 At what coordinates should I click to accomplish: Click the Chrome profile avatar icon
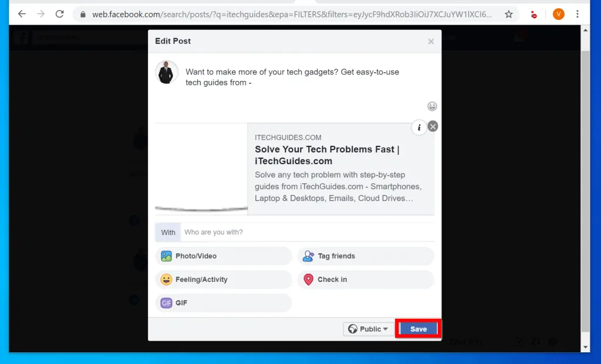(558, 14)
